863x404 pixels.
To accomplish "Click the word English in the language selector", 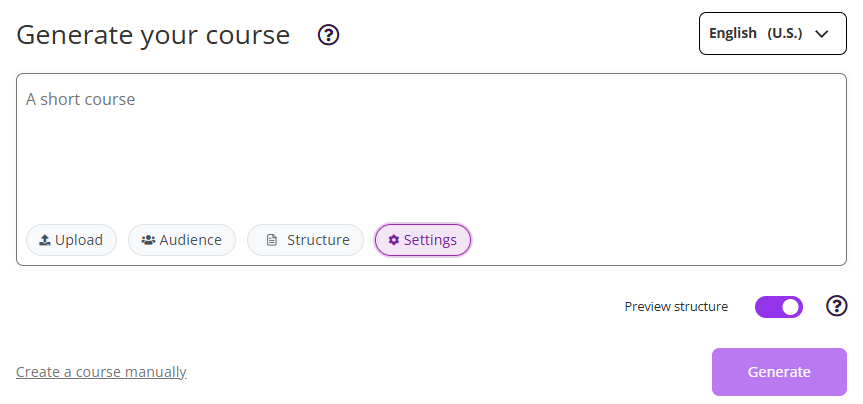I will click(733, 33).
